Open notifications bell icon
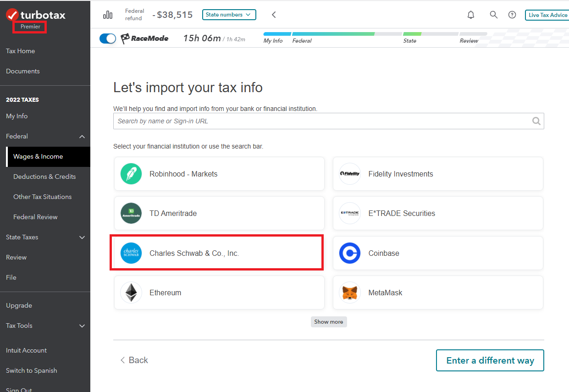Viewport: 569px width, 392px height. click(471, 15)
